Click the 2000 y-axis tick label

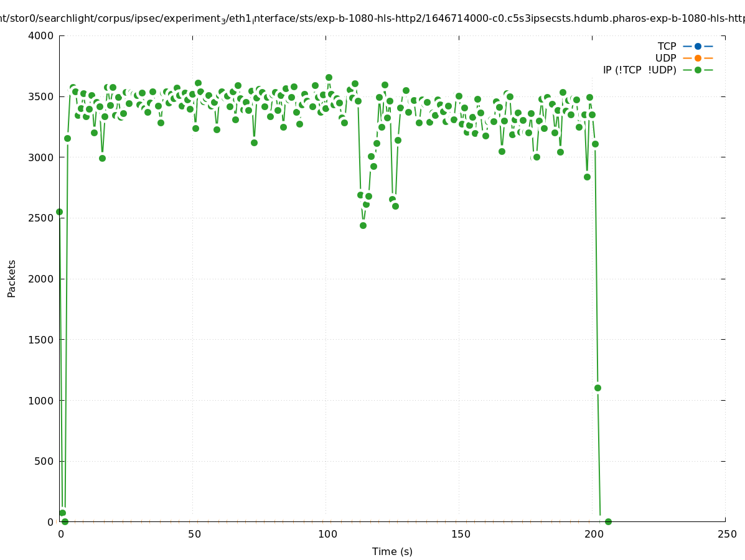41,279
